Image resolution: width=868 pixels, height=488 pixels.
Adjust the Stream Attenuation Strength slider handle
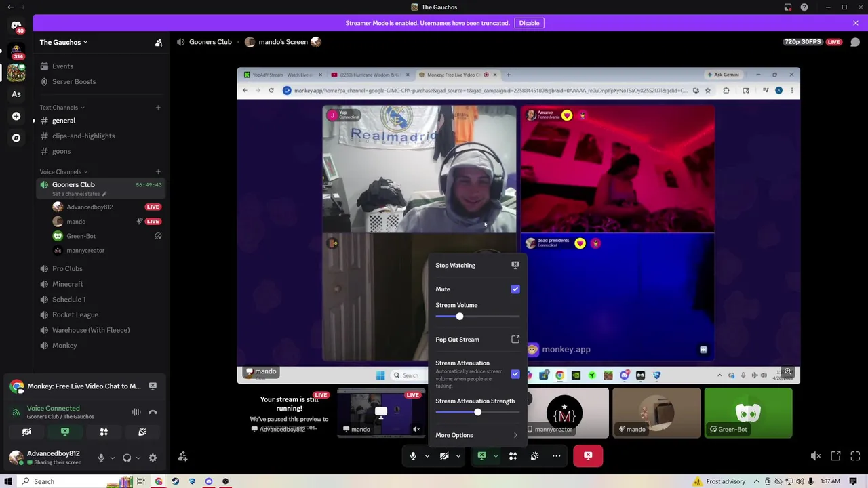click(477, 412)
